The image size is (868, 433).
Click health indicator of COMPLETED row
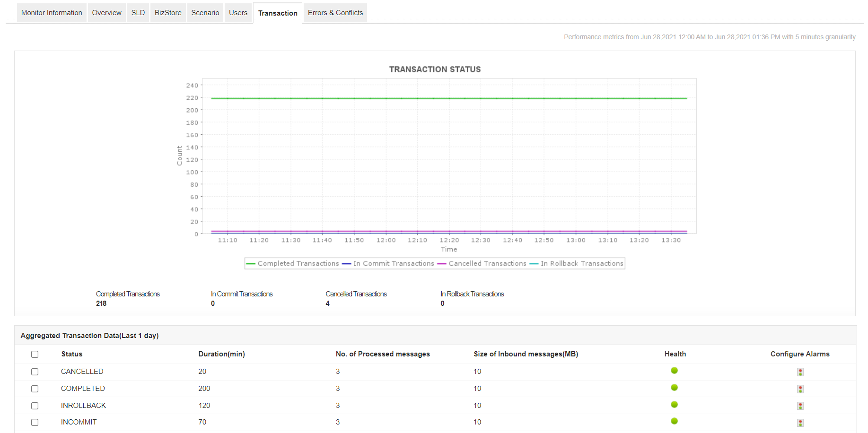[674, 388]
